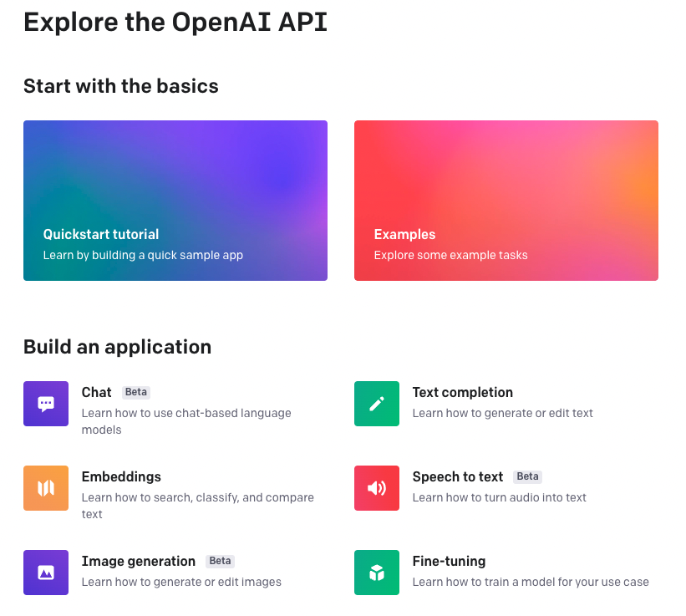This screenshot has height=616, width=686.
Task: Click 'Learn how to generate or edit images'
Action: pos(181,582)
